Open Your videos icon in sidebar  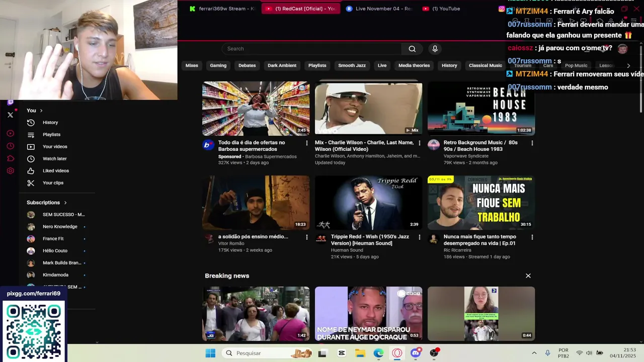(x=31, y=147)
